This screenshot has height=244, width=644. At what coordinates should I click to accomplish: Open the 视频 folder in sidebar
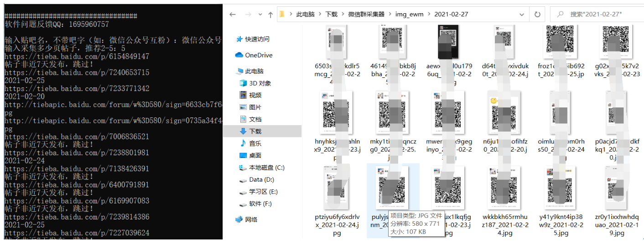pyautogui.click(x=255, y=95)
